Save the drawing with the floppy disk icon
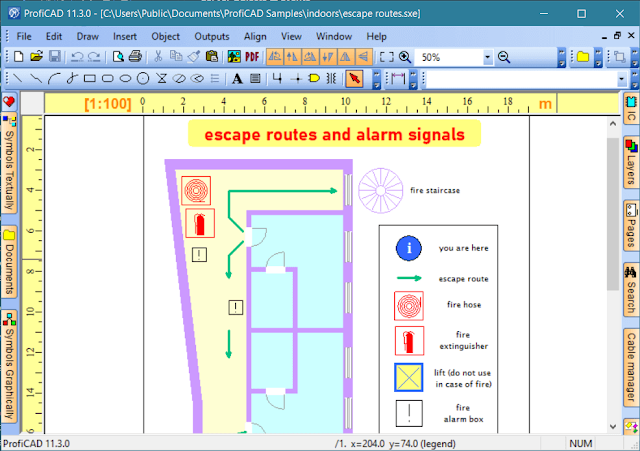This screenshot has width=640, height=451. (55, 57)
